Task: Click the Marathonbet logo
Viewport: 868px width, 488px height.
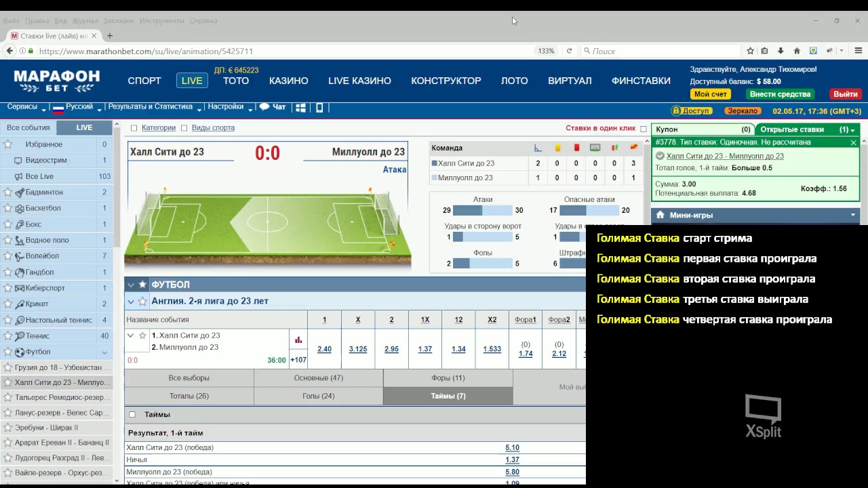Action: point(57,81)
